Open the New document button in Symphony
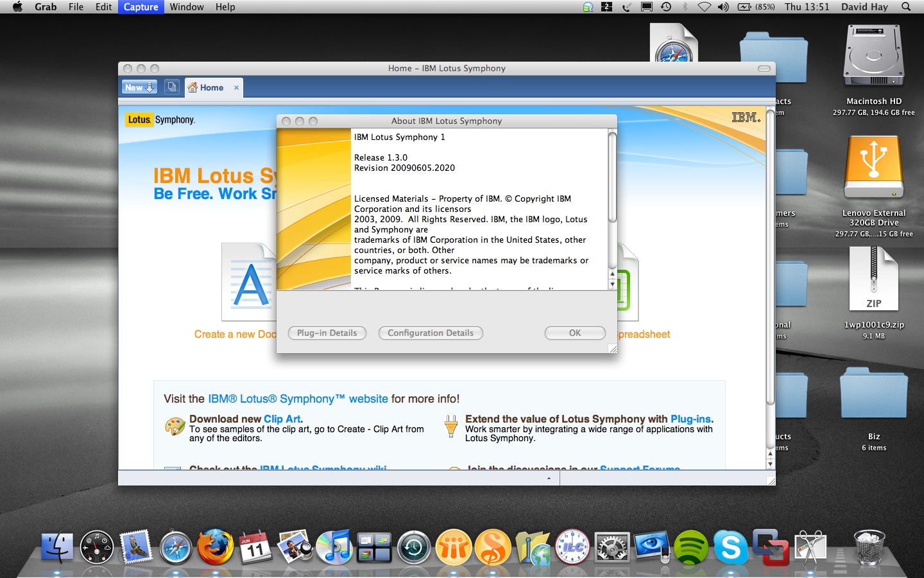Viewport: 924px width, 578px height. (139, 87)
